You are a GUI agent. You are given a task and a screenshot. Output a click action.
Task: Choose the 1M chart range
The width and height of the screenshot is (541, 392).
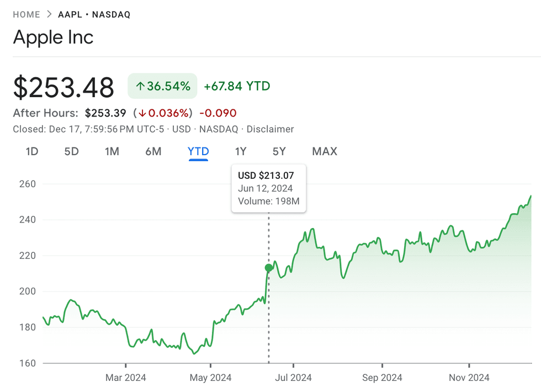(112, 151)
